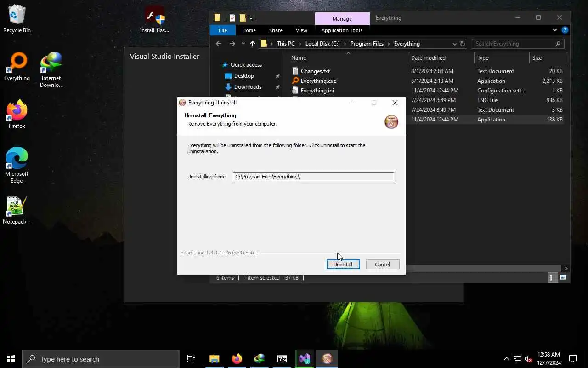
Task: Expand address bar history dropdown
Action: coord(455,44)
